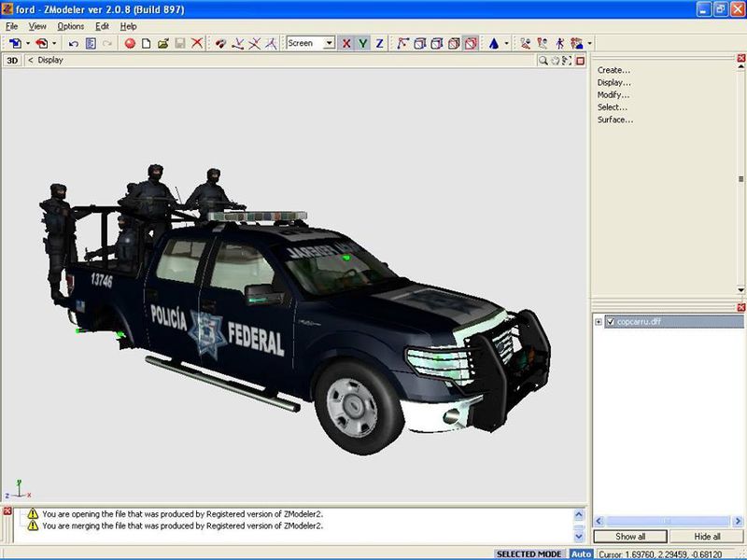
Task: Click the viewport pan hand icon
Action: tap(555, 61)
